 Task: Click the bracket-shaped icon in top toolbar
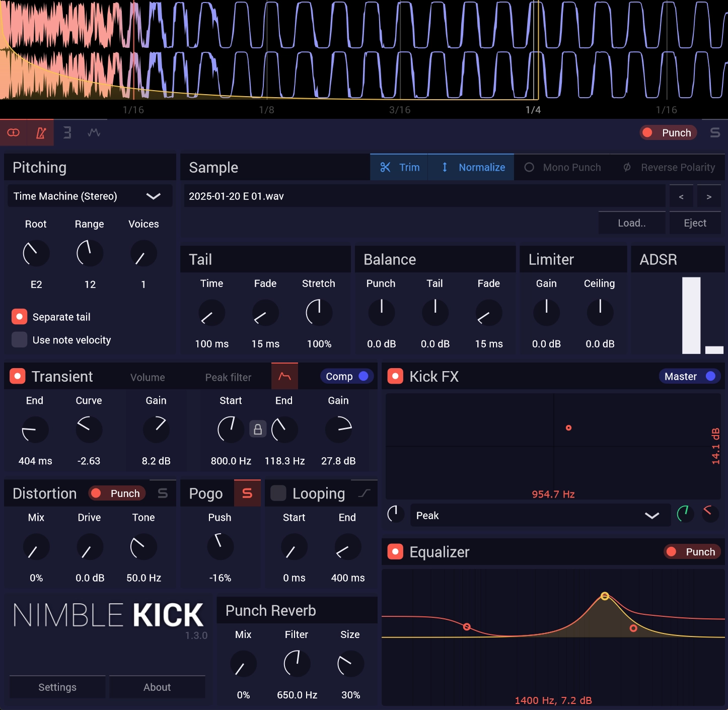point(67,133)
